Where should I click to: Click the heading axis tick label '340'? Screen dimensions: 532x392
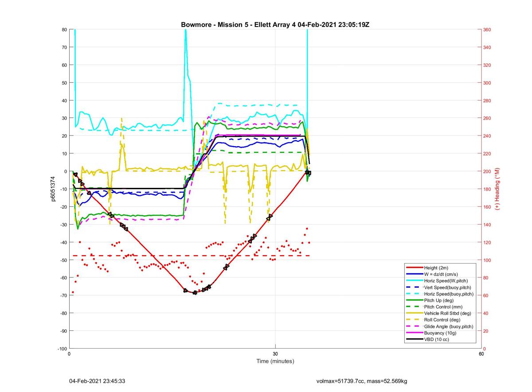(487, 47)
